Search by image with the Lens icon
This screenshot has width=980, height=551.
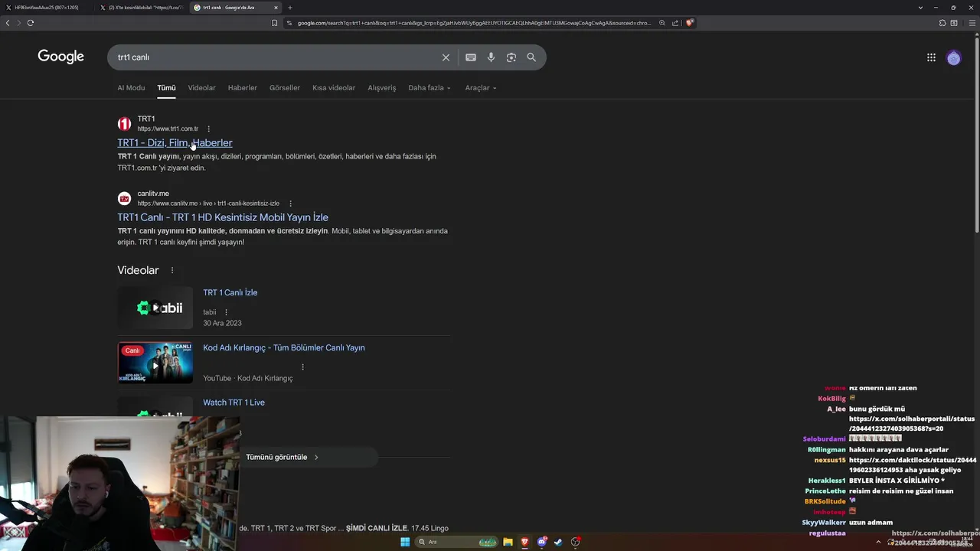[x=511, y=57]
